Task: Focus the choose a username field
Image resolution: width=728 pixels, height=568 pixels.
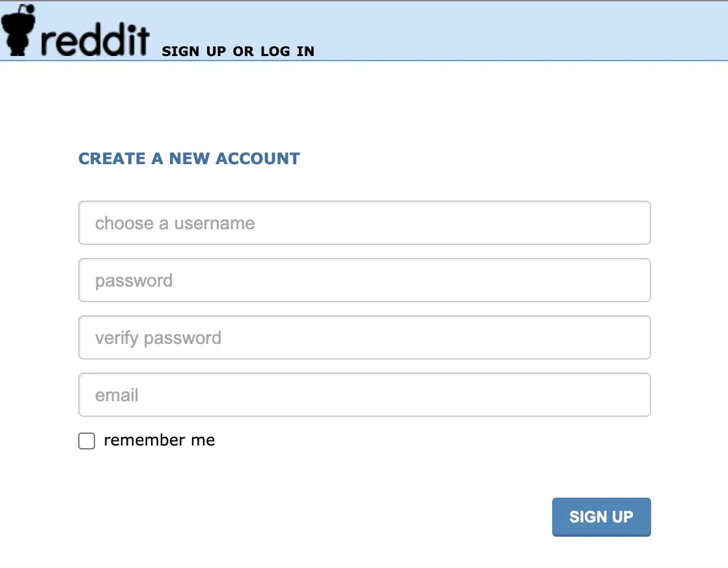Action: [364, 223]
